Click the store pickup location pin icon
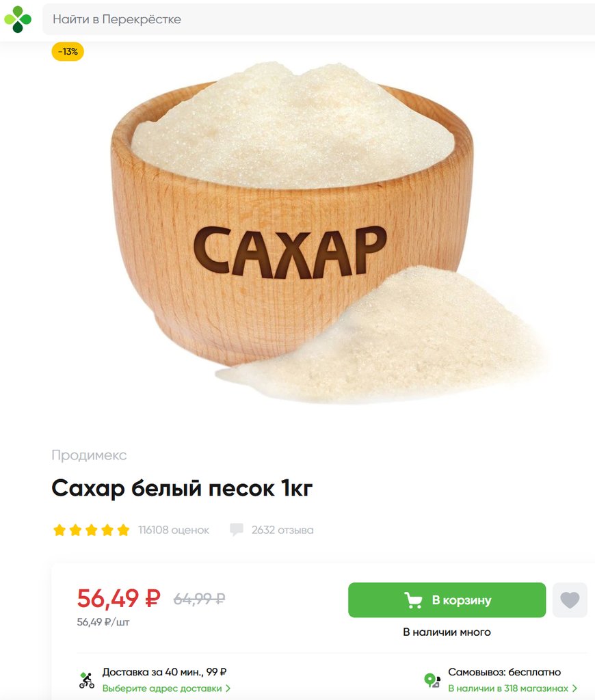 click(432, 680)
